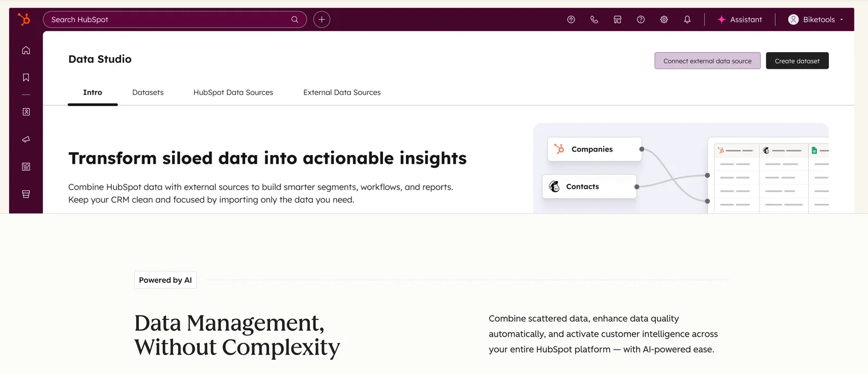Focus the Search HubSpot input field
868x374 pixels.
[x=168, y=20]
